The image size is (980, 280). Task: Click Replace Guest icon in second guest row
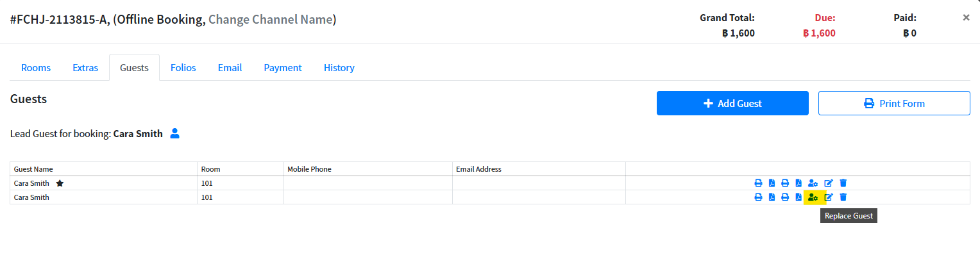813,197
